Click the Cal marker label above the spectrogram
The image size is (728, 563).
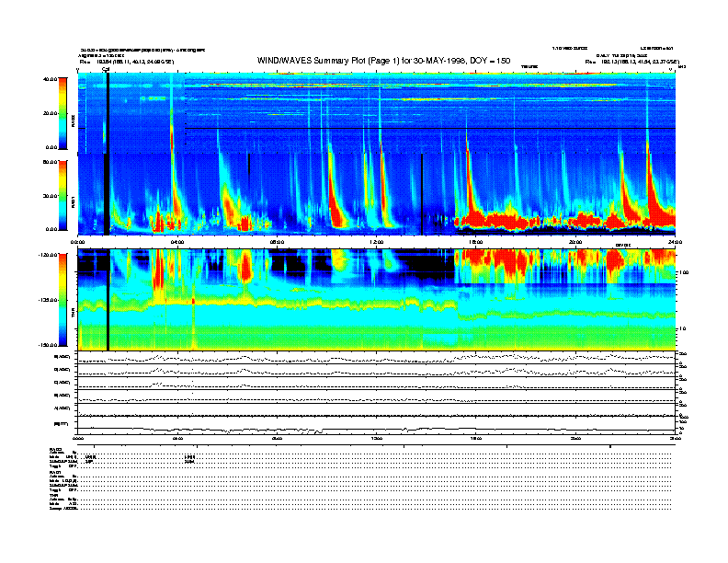(106, 69)
